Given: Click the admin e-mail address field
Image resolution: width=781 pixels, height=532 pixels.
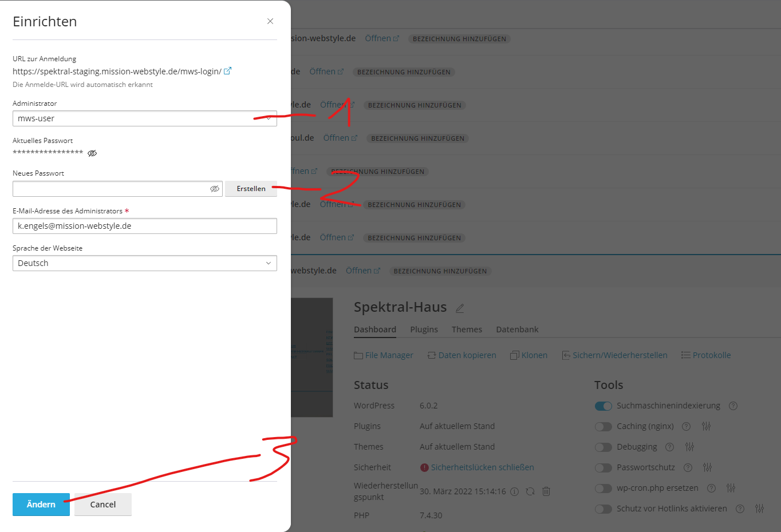Looking at the screenshot, I should [144, 226].
